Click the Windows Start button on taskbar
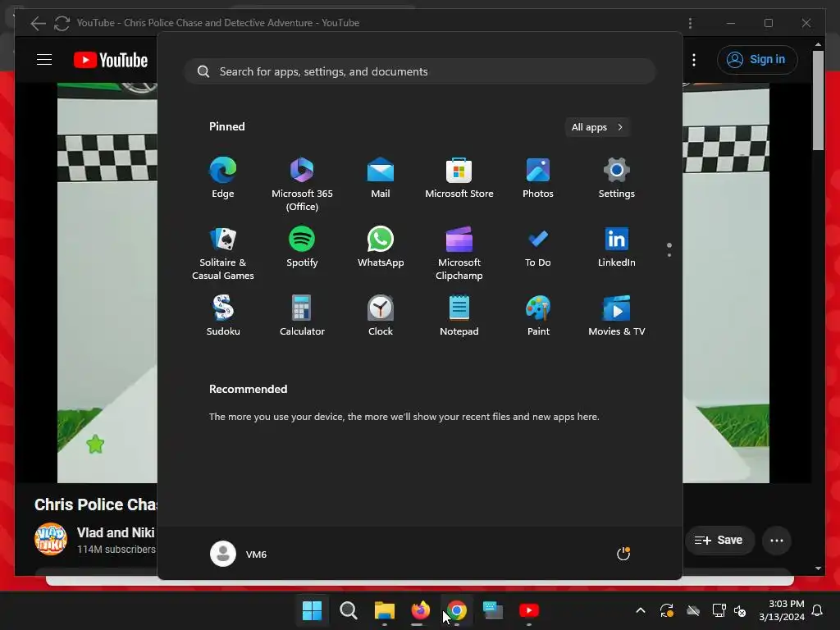The width and height of the screenshot is (840, 630). coord(312,610)
